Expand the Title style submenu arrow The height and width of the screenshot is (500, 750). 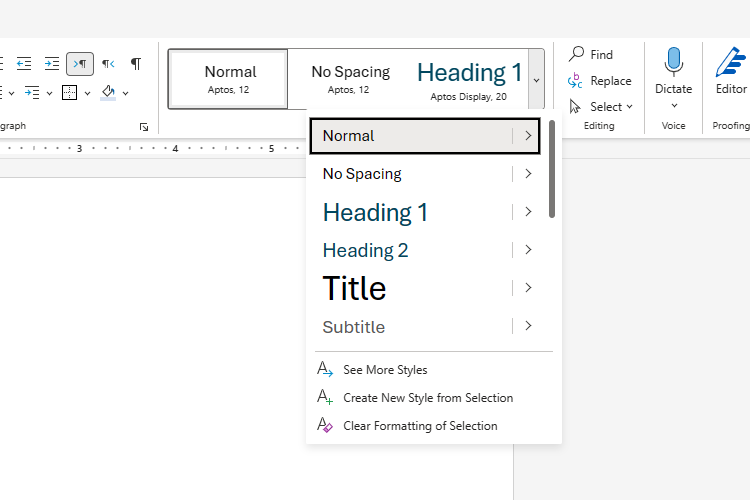click(528, 288)
